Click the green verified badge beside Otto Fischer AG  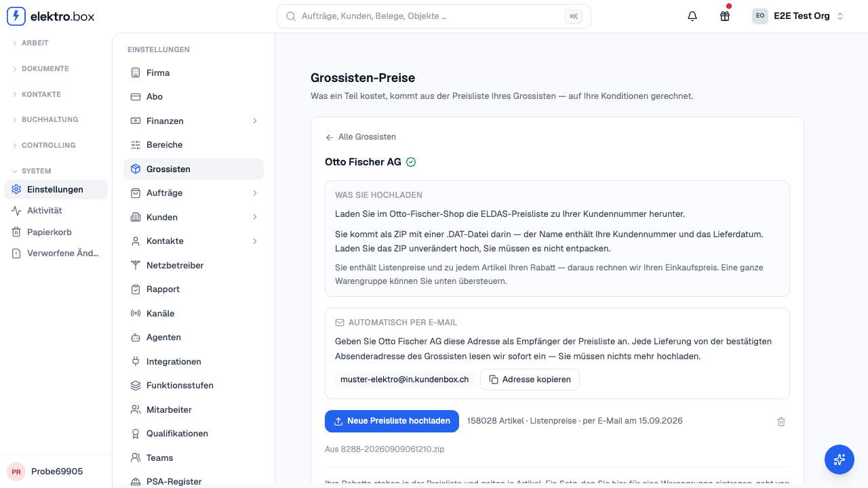coord(411,162)
